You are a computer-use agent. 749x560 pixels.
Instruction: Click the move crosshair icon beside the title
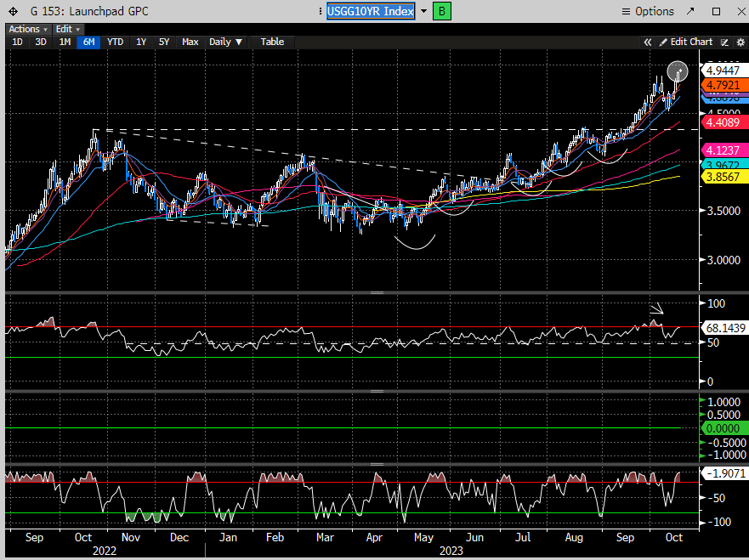click(x=13, y=11)
